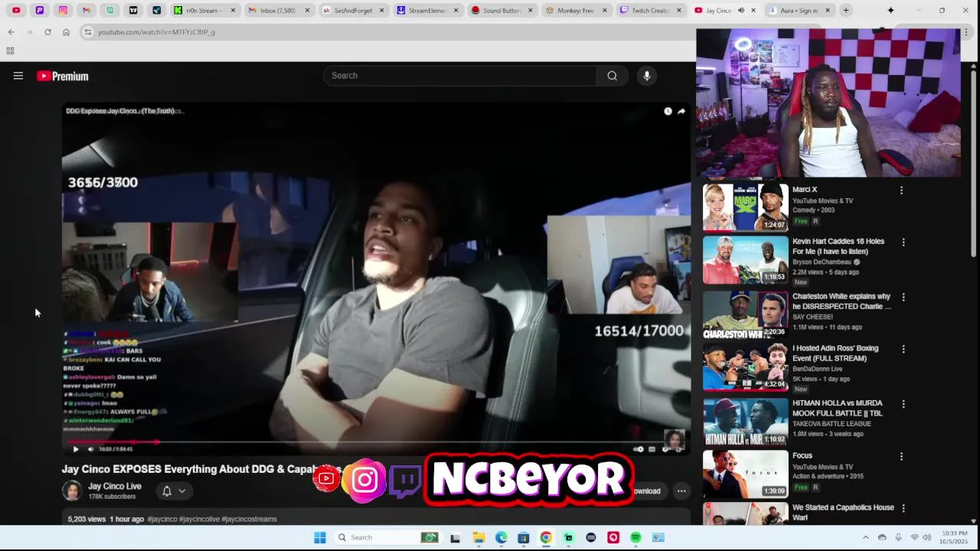The height and width of the screenshot is (551, 980).
Task: Switch to the Sound Button tab
Action: tap(501, 11)
